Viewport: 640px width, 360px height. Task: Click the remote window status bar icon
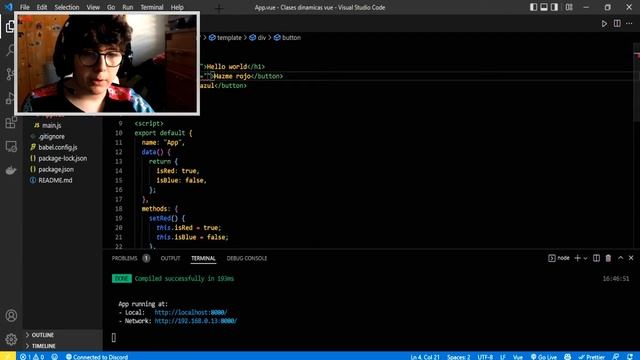click(7, 356)
